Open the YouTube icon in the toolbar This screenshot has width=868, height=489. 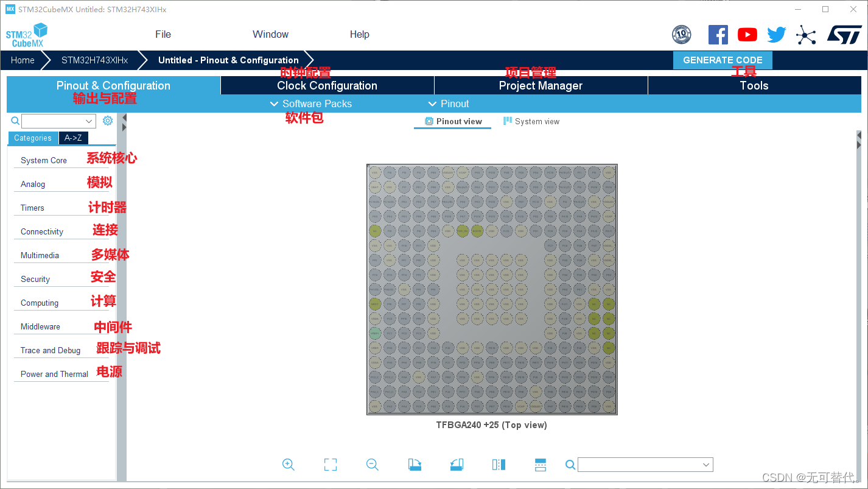(747, 34)
